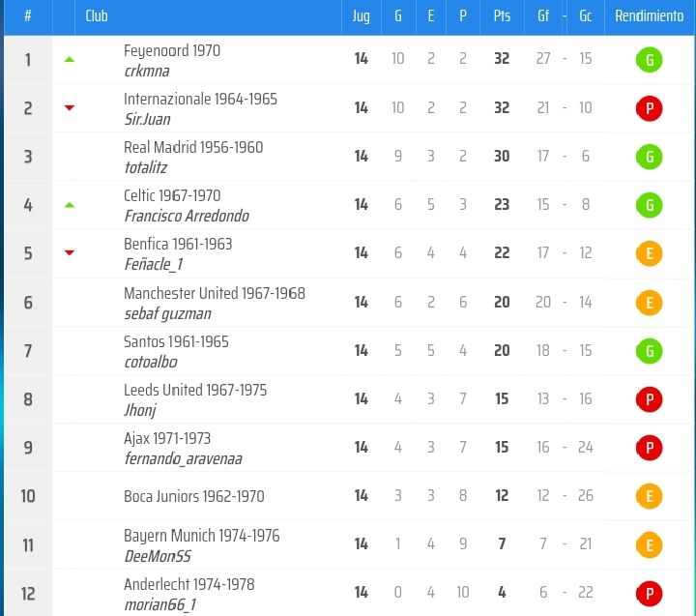
Task: Select the Bayern Munich 1974-1976 row
Action: tap(349, 544)
